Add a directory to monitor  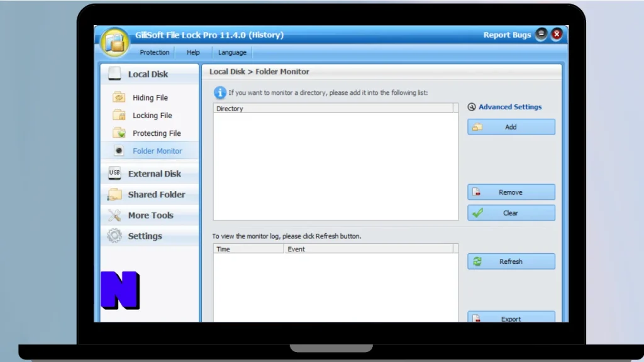click(511, 127)
